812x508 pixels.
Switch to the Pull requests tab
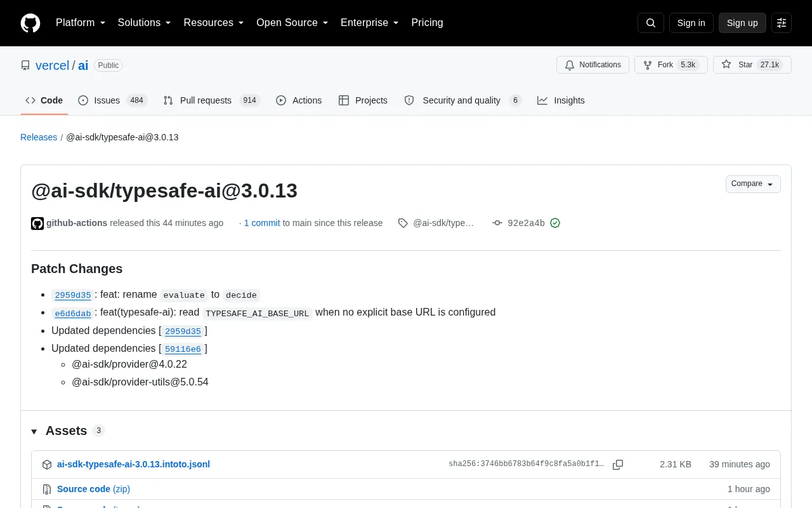click(x=211, y=100)
